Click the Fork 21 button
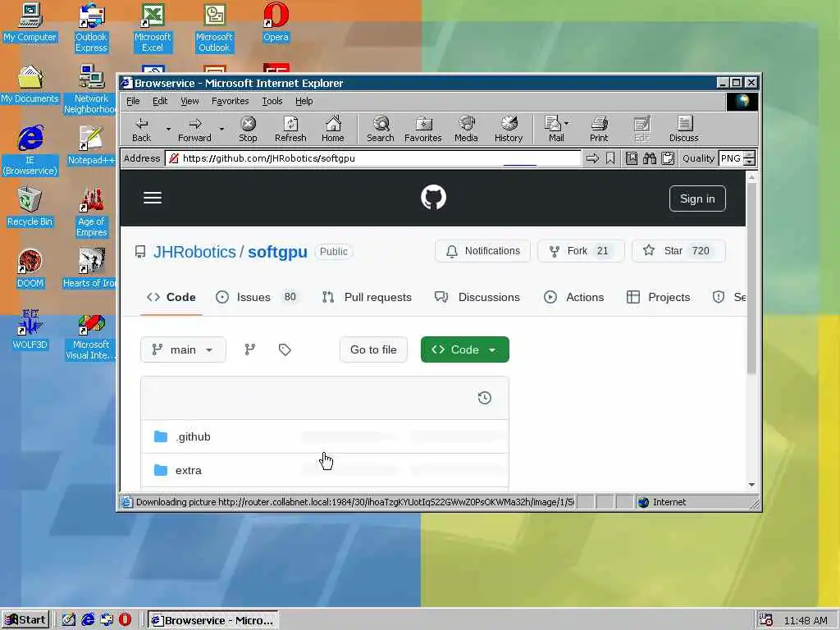The width and height of the screenshot is (840, 630). click(x=581, y=251)
